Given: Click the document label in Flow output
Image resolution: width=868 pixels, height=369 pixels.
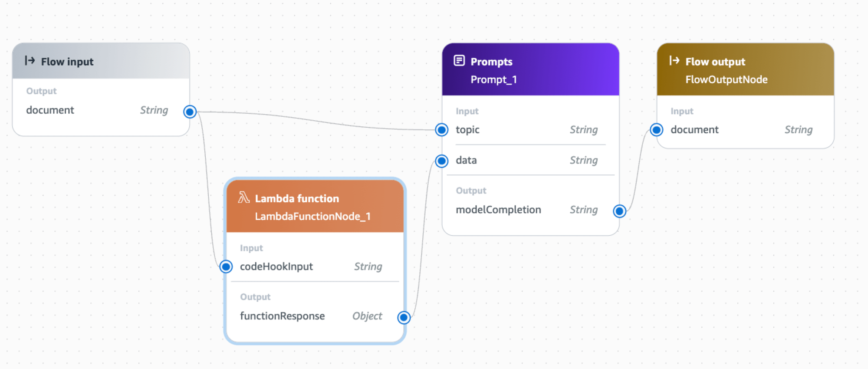Looking at the screenshot, I should tap(694, 130).
